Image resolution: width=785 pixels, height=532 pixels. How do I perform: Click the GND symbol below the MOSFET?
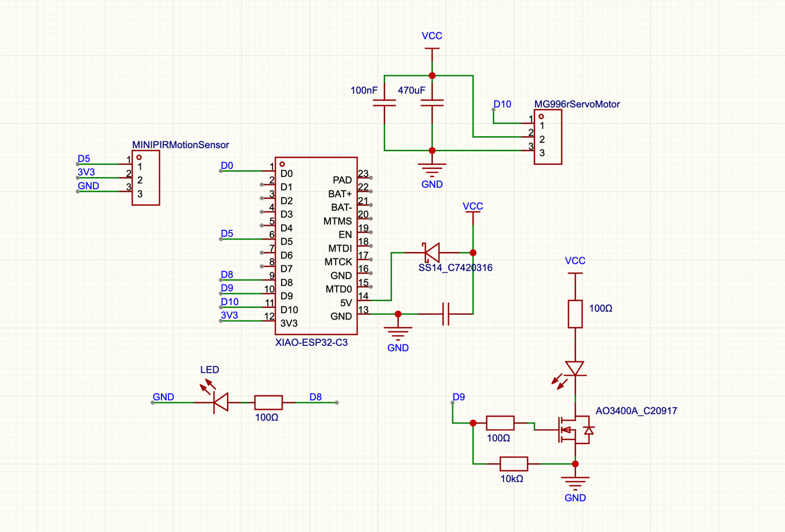click(x=575, y=483)
